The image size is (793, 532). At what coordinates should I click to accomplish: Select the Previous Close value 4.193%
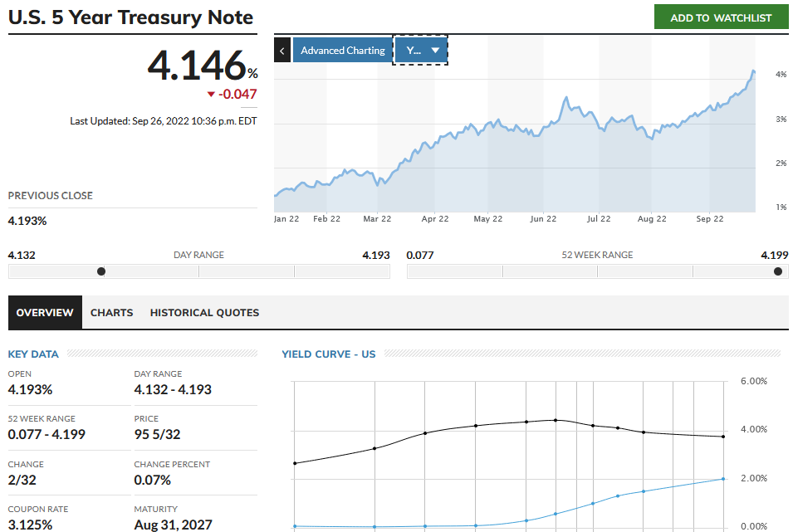(27, 221)
